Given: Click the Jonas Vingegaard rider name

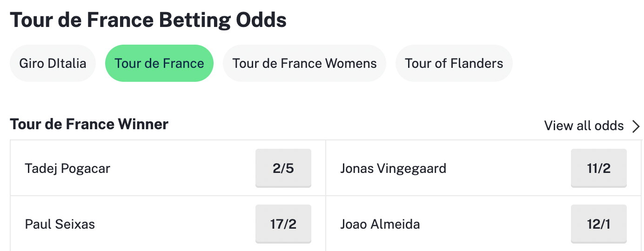Looking at the screenshot, I should (x=393, y=168).
